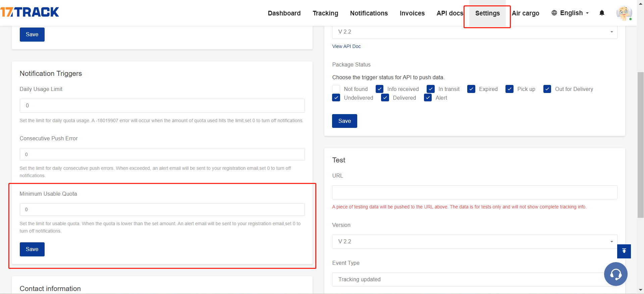Open the Test Version V 2.2 dropdown
Image resolution: width=644 pixels, height=294 pixels.
(474, 242)
